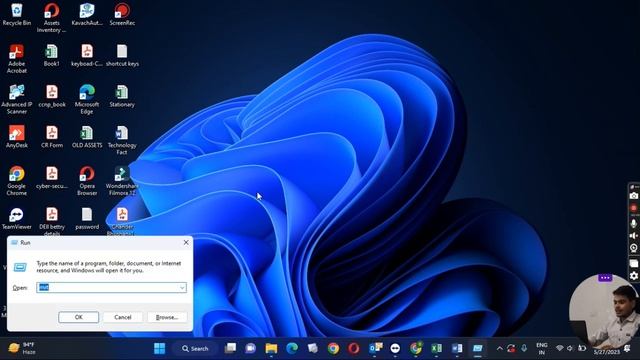Select the shortcut keys text file
640x360 pixels.
[x=122, y=56]
